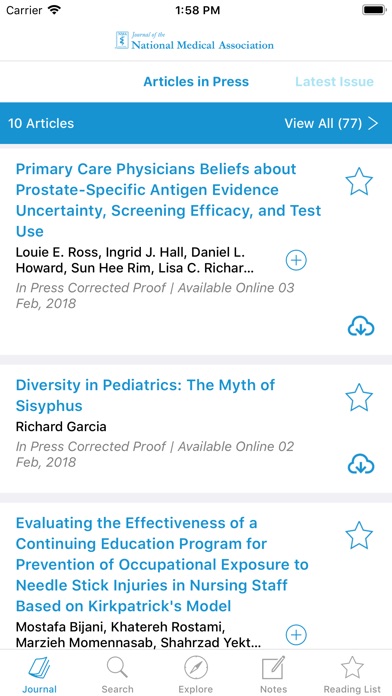This screenshot has width=392, height=696.
Task: Expand author list for Mostafa Bijani article
Action: tap(296, 634)
